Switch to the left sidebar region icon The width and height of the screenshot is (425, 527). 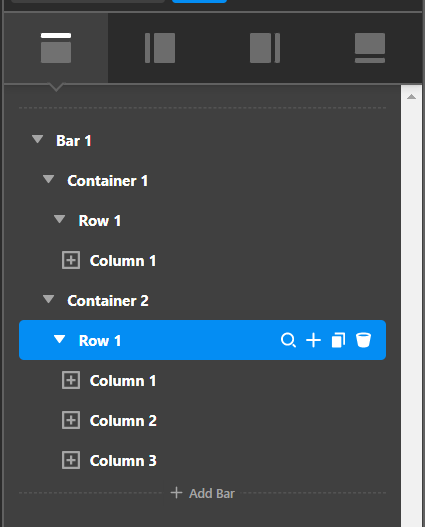(x=160, y=48)
